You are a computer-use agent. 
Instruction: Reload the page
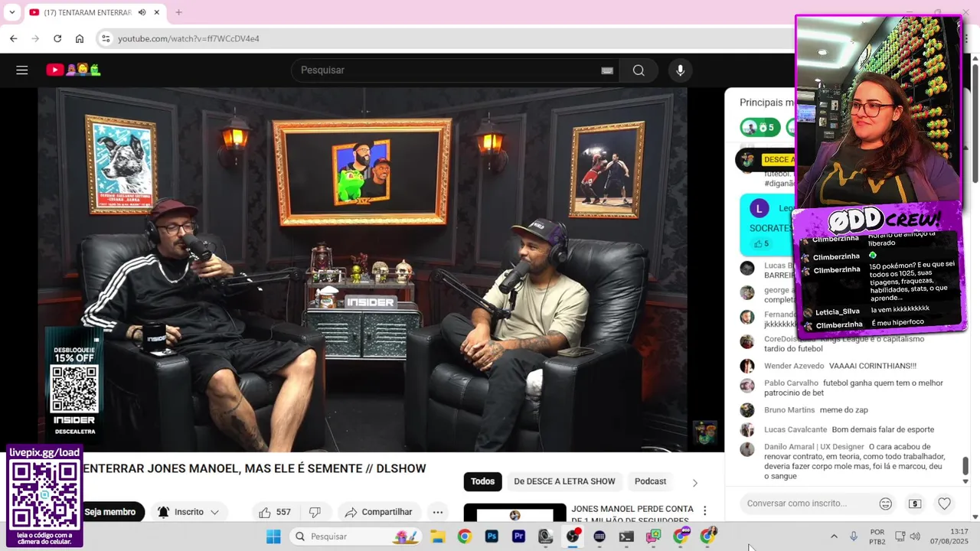tap(57, 38)
